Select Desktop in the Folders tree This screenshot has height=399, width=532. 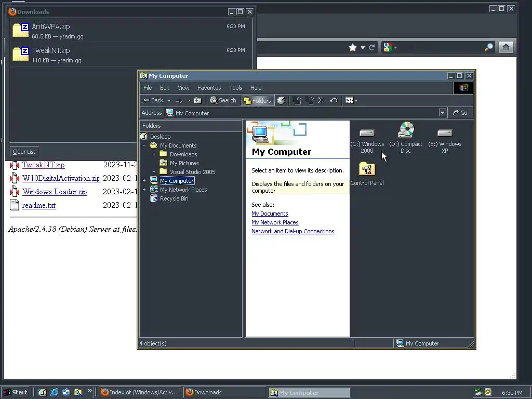[x=160, y=137]
